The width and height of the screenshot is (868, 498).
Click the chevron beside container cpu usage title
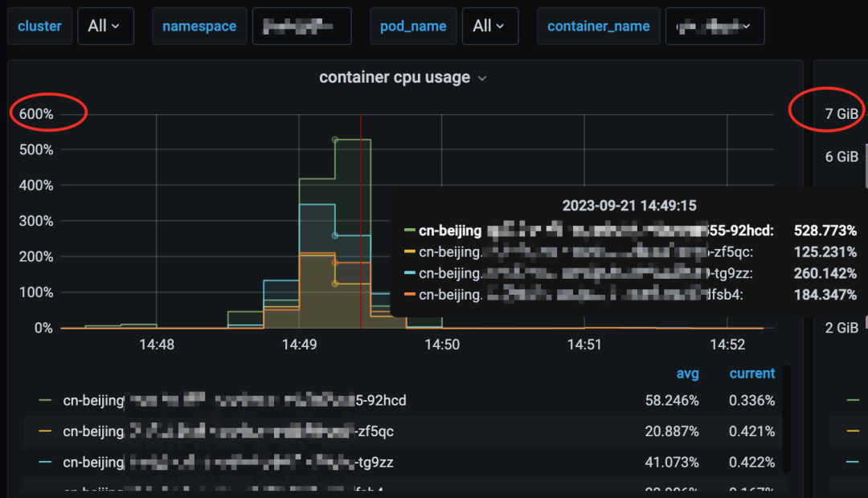pos(482,78)
